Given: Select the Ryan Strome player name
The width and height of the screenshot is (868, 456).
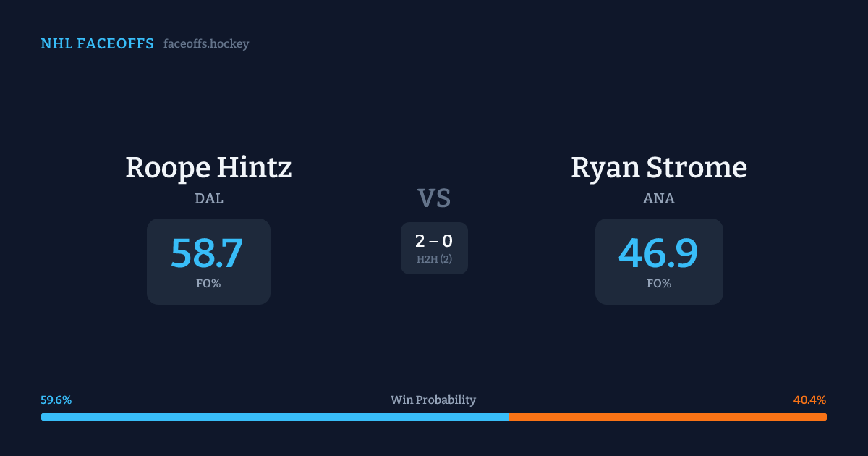Looking at the screenshot, I should [658, 167].
